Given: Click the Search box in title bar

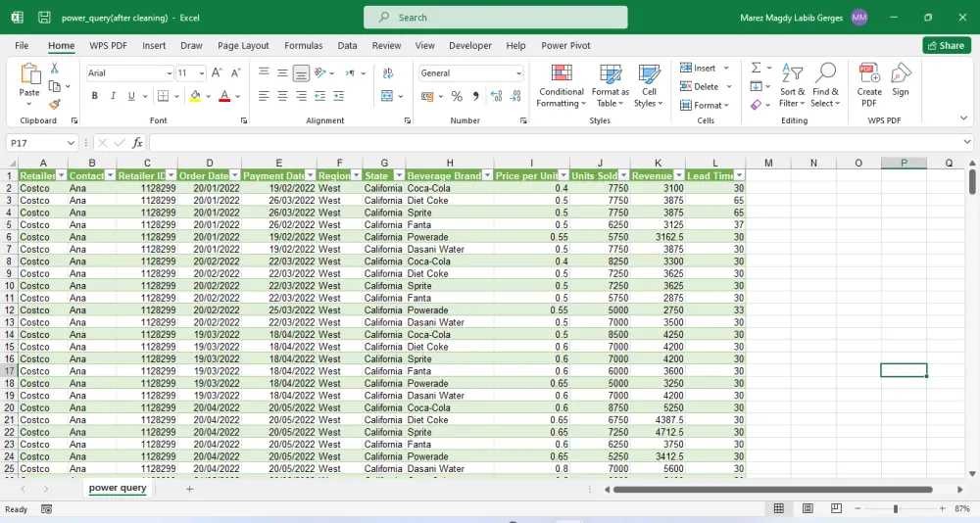Looking at the screenshot, I should [496, 18].
